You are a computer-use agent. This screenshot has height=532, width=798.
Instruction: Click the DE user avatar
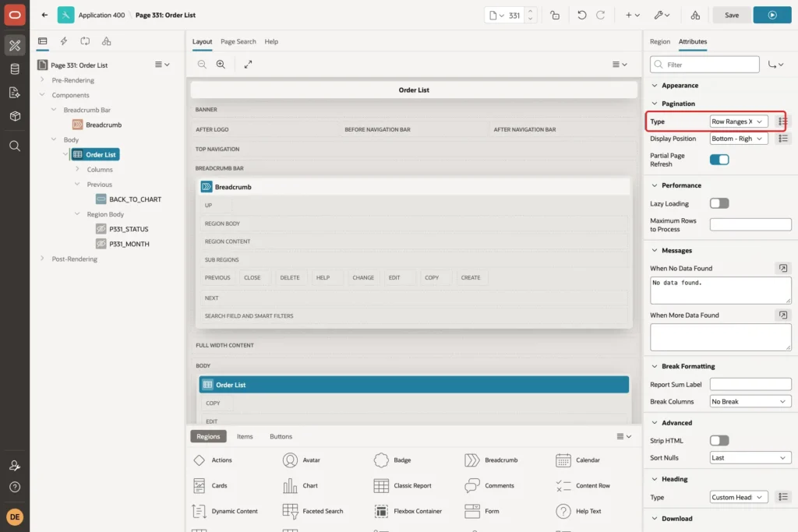point(15,516)
